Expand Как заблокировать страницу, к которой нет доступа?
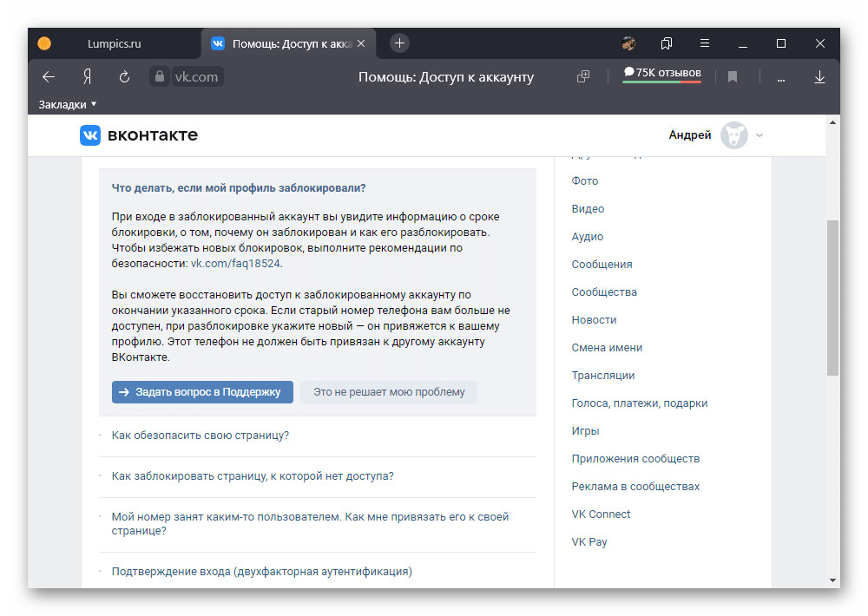The height and width of the screenshot is (616, 868). (253, 476)
